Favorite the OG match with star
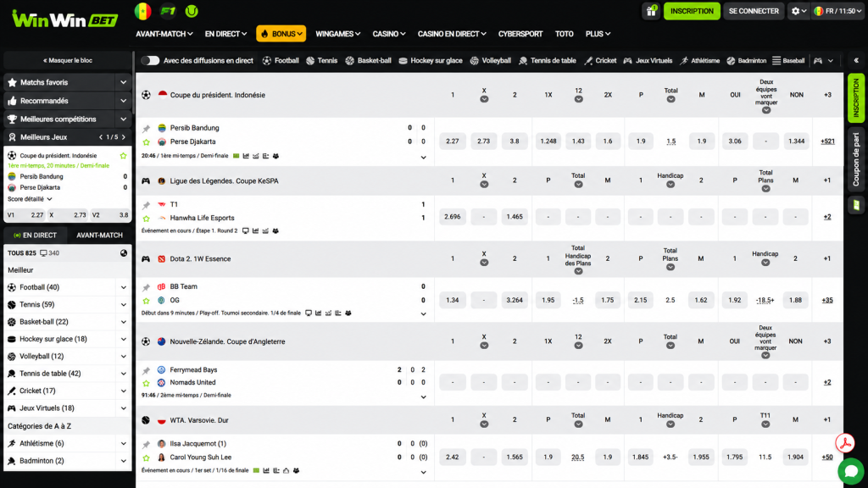The width and height of the screenshot is (868, 488). tap(146, 301)
